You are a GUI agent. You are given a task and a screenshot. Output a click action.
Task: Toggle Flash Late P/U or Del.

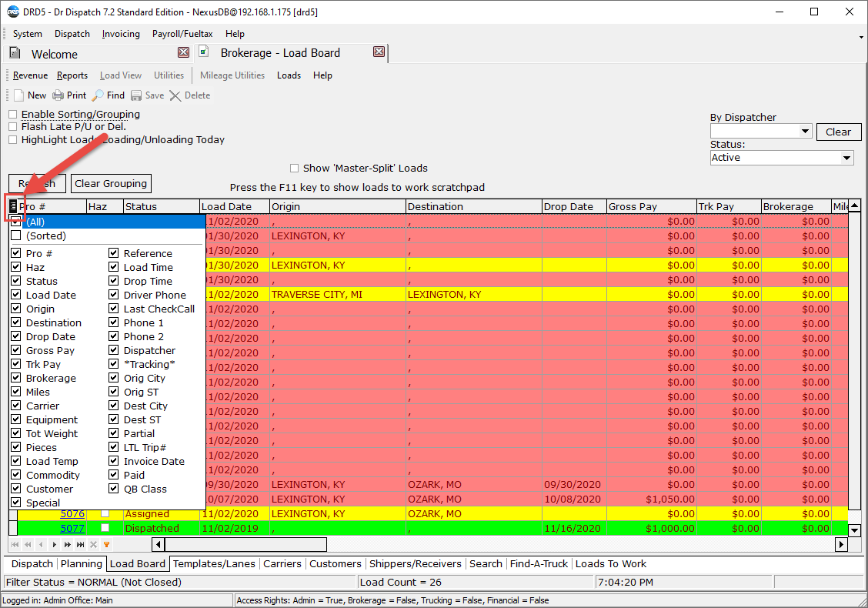point(13,127)
